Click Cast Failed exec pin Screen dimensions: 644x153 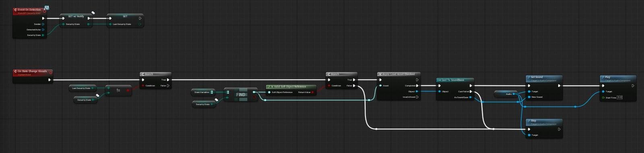coord(471,92)
